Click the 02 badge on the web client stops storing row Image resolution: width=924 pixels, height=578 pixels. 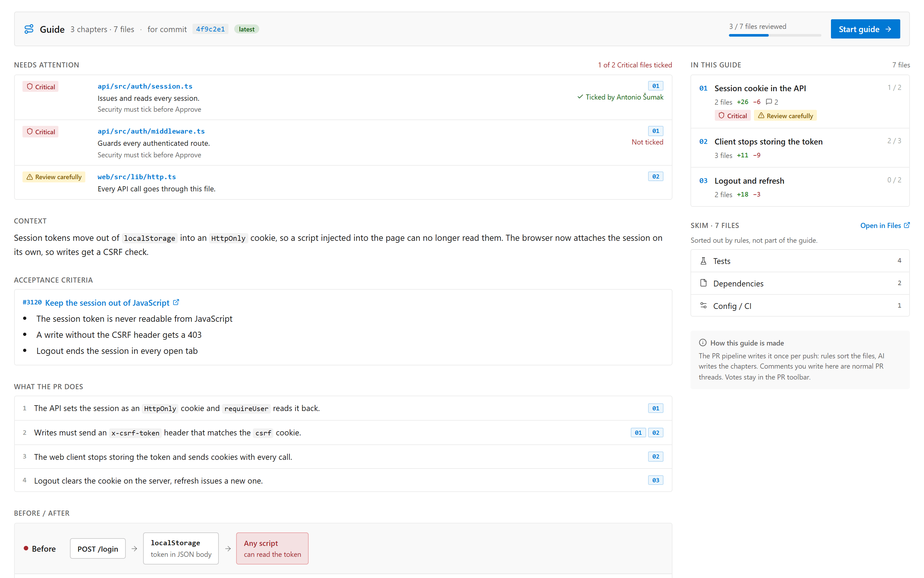pyautogui.click(x=655, y=456)
